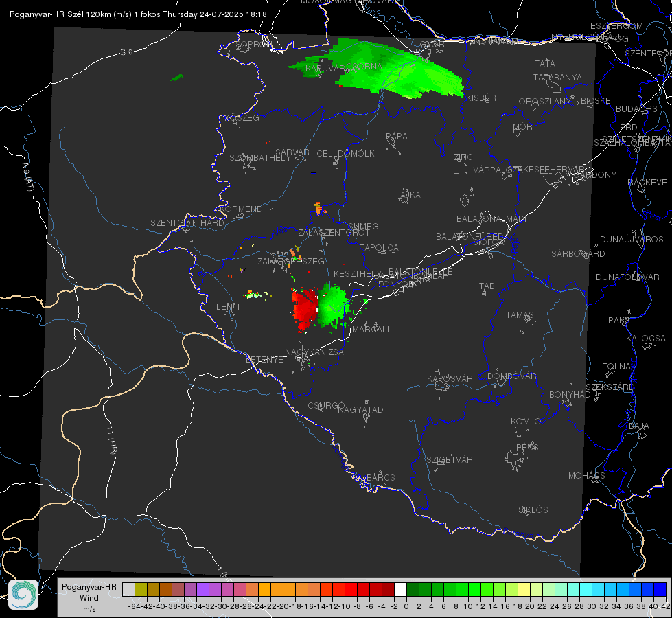Click the TAMASI city label
Viewport: 672px width, 618px height.
point(521,314)
